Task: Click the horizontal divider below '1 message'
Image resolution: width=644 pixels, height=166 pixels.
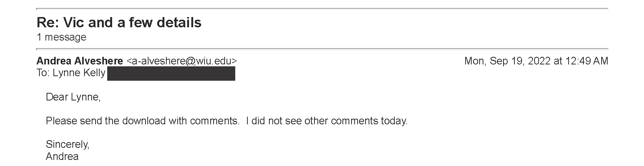Action: pos(322,49)
